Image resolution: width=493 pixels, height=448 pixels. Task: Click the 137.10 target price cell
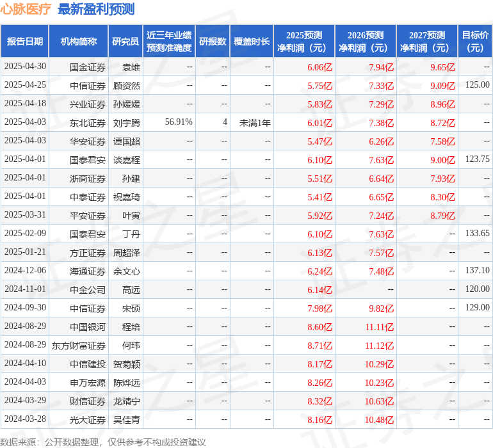[x=477, y=271]
